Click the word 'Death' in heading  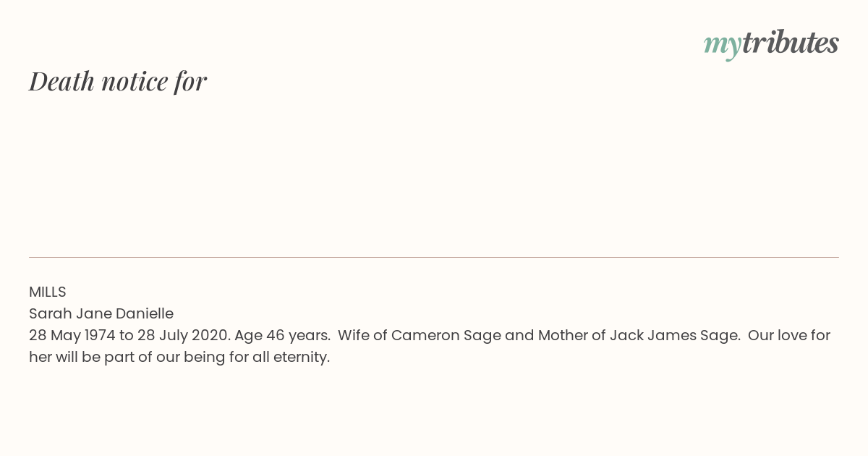click(62, 81)
